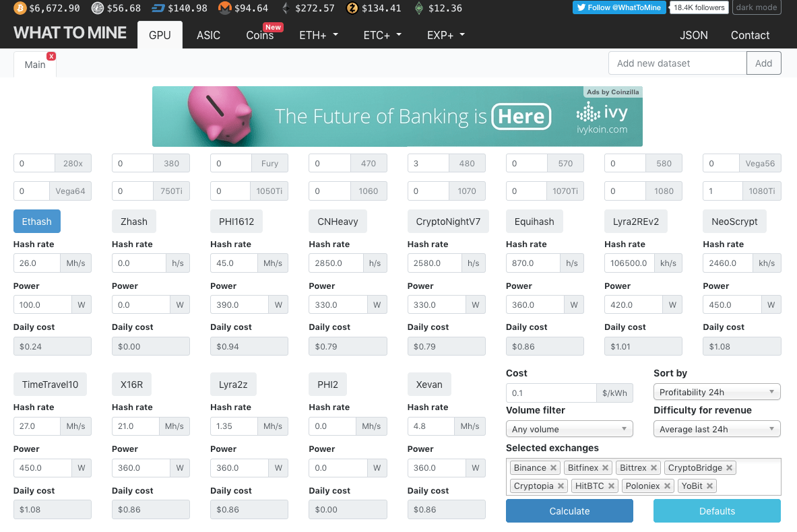The width and height of the screenshot is (797, 532).
Task: Toggle the Xevan algorithm button
Action: [x=430, y=385]
